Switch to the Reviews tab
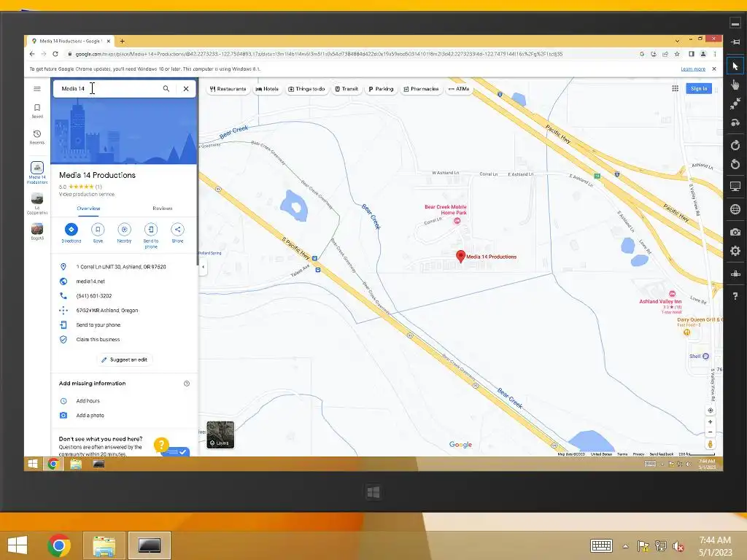The image size is (747, 560). (x=163, y=209)
